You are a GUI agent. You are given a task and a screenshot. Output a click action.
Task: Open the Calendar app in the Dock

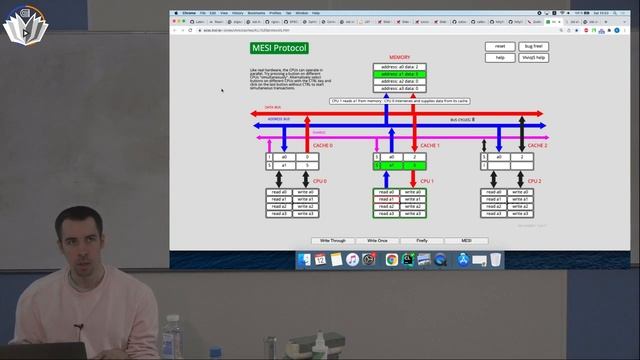[x=320, y=260]
